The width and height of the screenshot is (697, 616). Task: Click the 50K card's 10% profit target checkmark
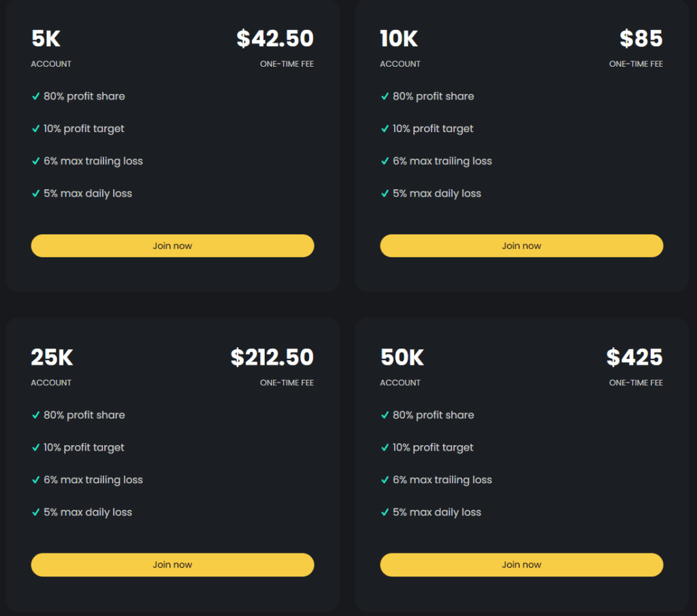pos(385,447)
